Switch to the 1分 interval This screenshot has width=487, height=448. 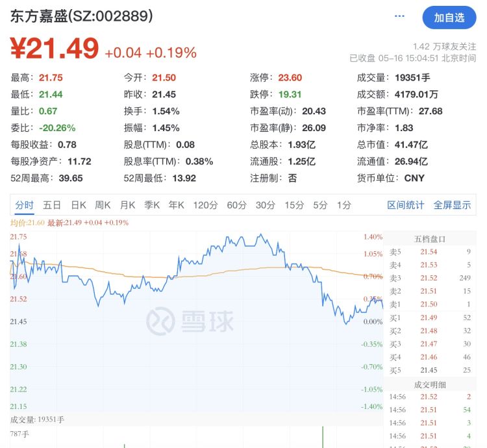[344, 205]
